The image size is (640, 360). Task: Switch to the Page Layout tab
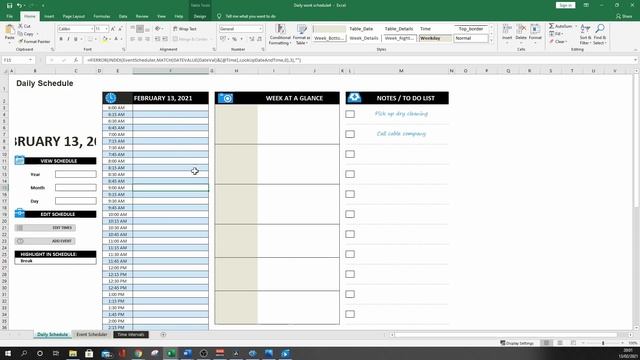74,16
